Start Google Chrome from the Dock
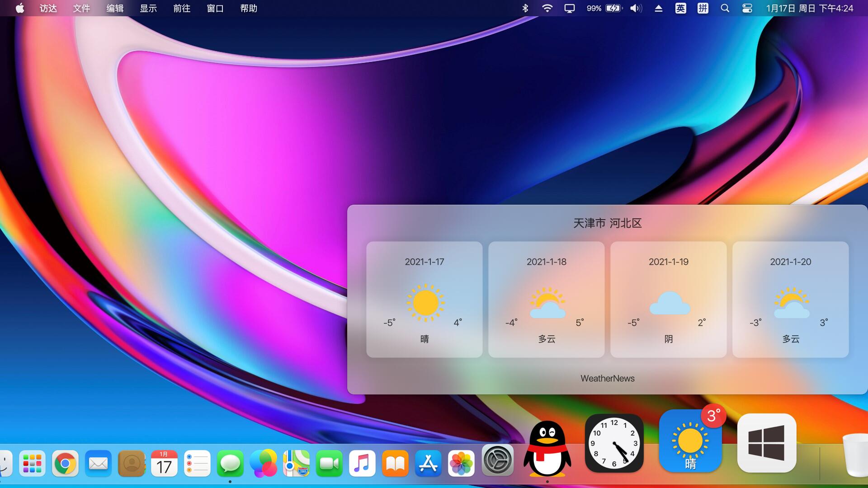Screen dimensions: 868x488 [x=65, y=463]
